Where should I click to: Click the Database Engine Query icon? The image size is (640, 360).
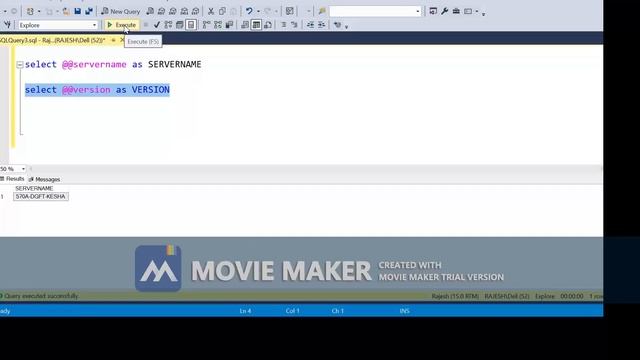click(x=150, y=11)
